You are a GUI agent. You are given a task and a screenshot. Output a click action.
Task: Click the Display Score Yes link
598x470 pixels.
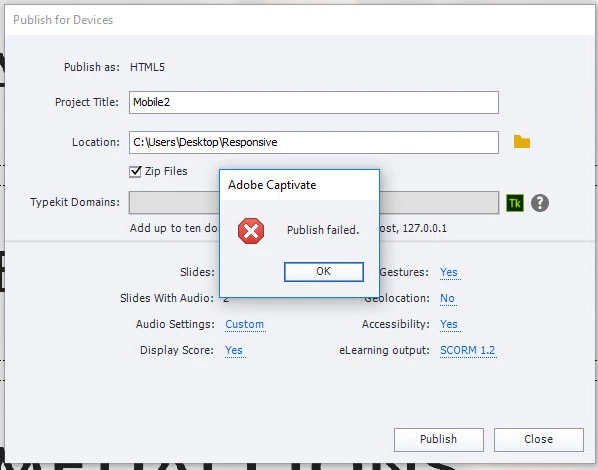pos(234,350)
